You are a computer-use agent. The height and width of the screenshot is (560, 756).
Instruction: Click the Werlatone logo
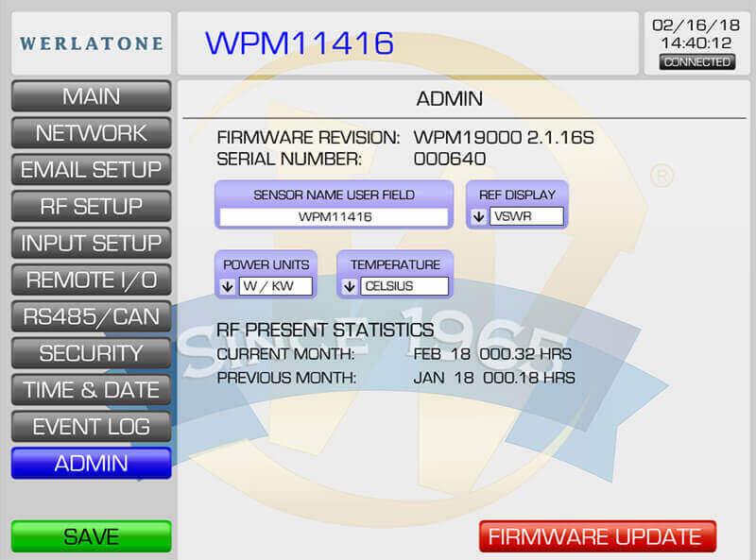click(91, 43)
